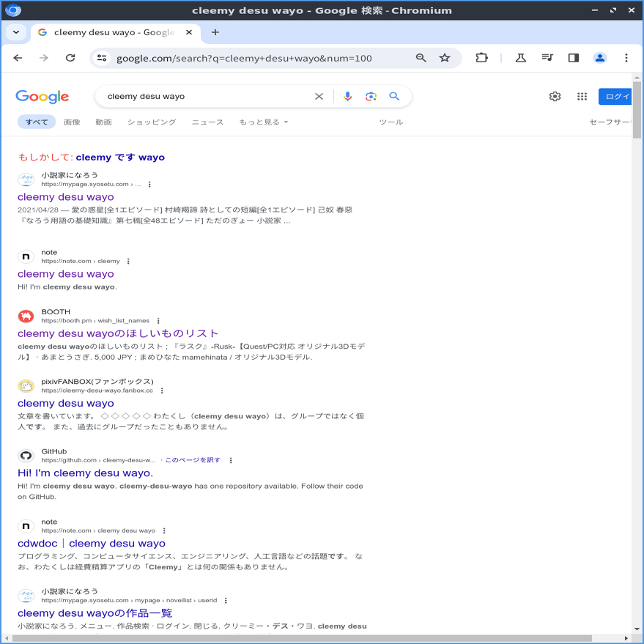
Task: Switch to the 動画 tab
Action: tap(103, 122)
